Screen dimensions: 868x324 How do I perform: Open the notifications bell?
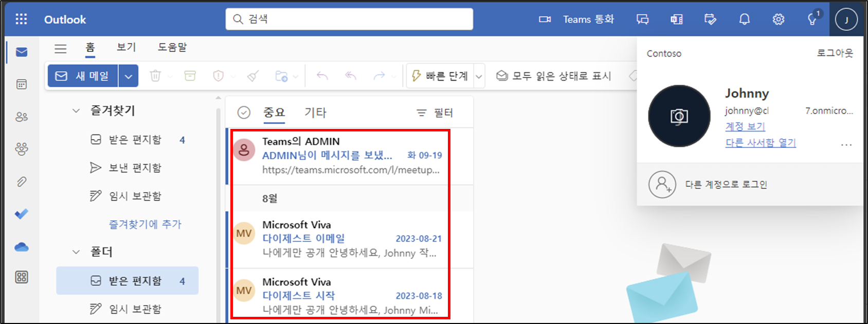pyautogui.click(x=745, y=20)
